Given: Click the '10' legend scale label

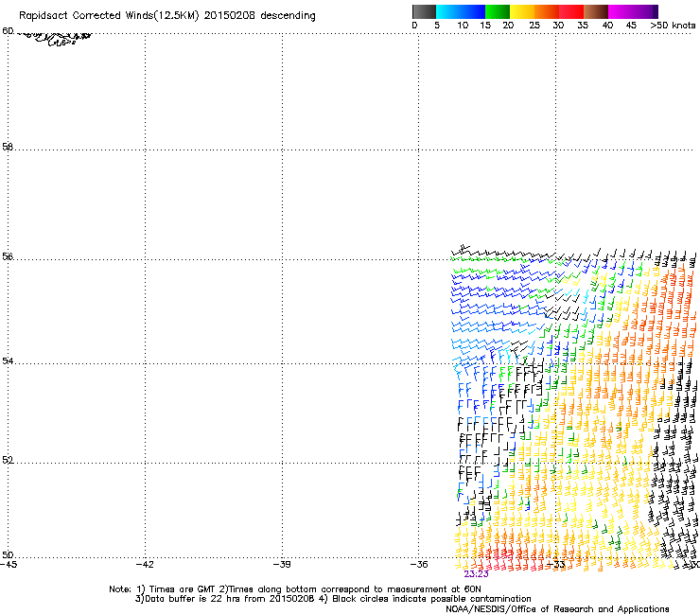Looking at the screenshot, I should click(463, 26).
